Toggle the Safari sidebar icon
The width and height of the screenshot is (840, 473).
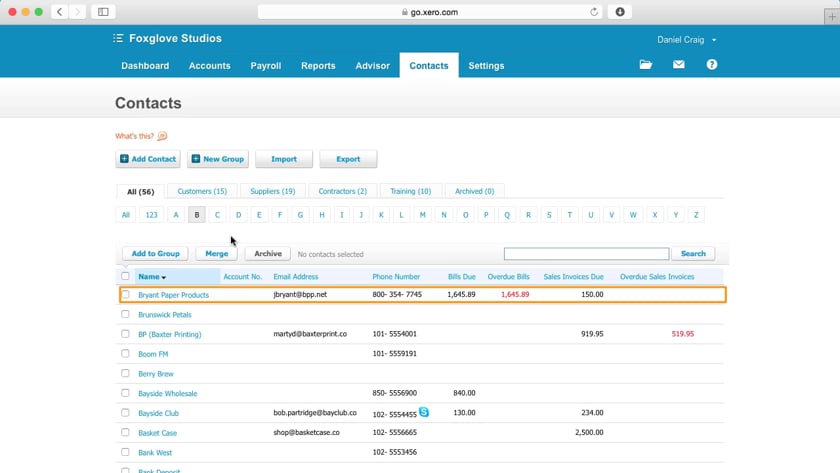tap(103, 12)
